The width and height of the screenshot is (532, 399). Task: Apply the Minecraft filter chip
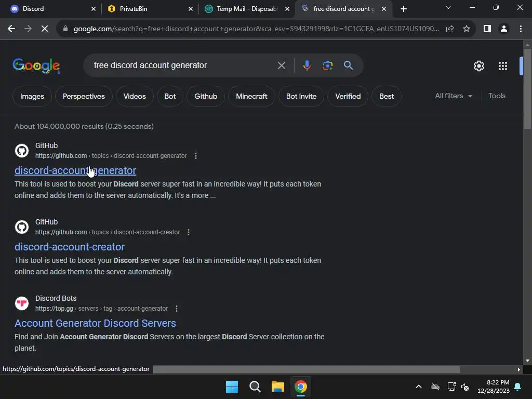[x=252, y=96]
